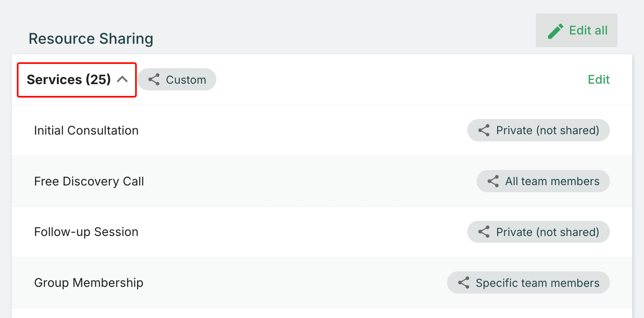Click the share icon on Initial Consultation's badge
Screen dimensions: 644x318
pyautogui.click(x=484, y=130)
